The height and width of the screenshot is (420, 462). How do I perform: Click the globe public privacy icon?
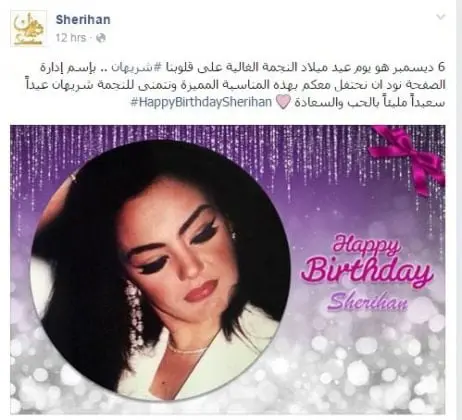pyautogui.click(x=101, y=38)
